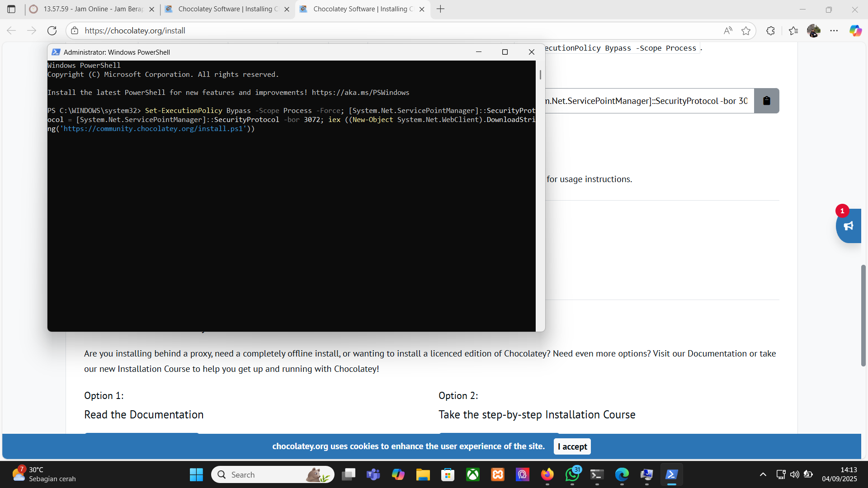Expand hidden icons in the system tray
Viewport: 868px width, 488px height.
coord(763,474)
